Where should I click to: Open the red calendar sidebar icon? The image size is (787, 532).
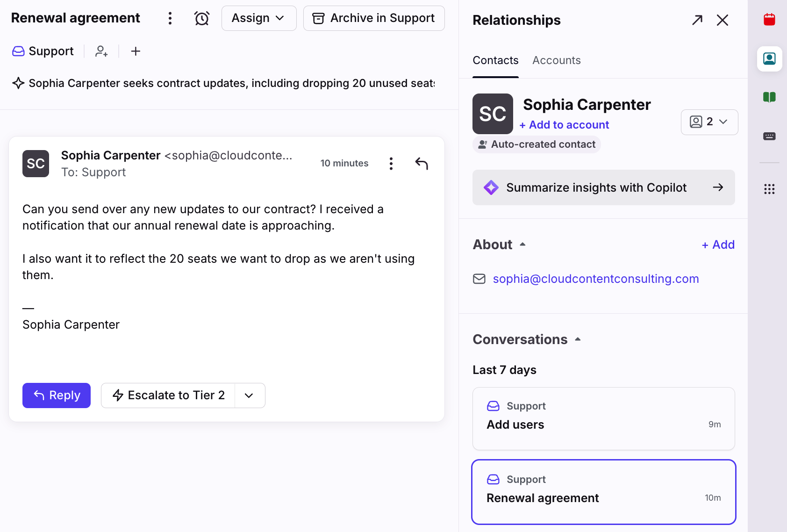769,19
